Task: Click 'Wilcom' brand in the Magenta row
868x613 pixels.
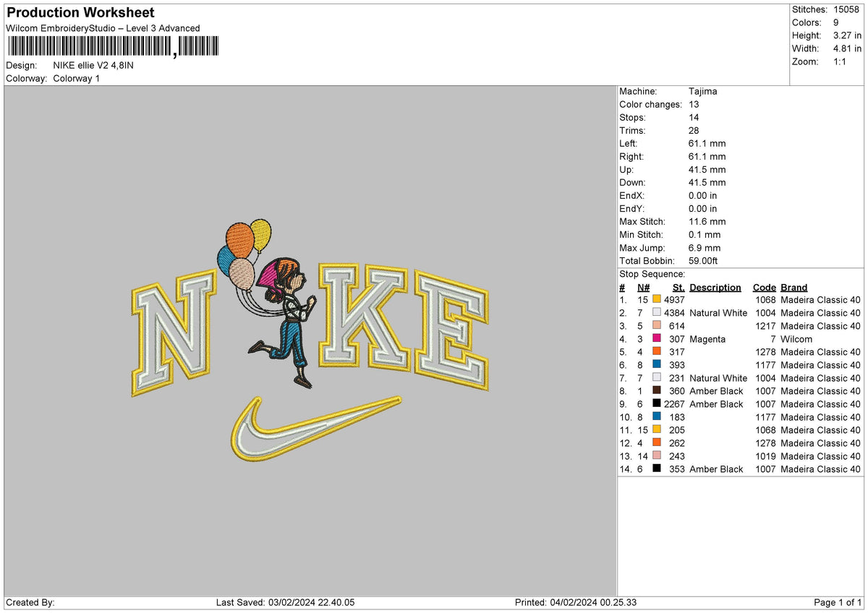Action: point(796,339)
